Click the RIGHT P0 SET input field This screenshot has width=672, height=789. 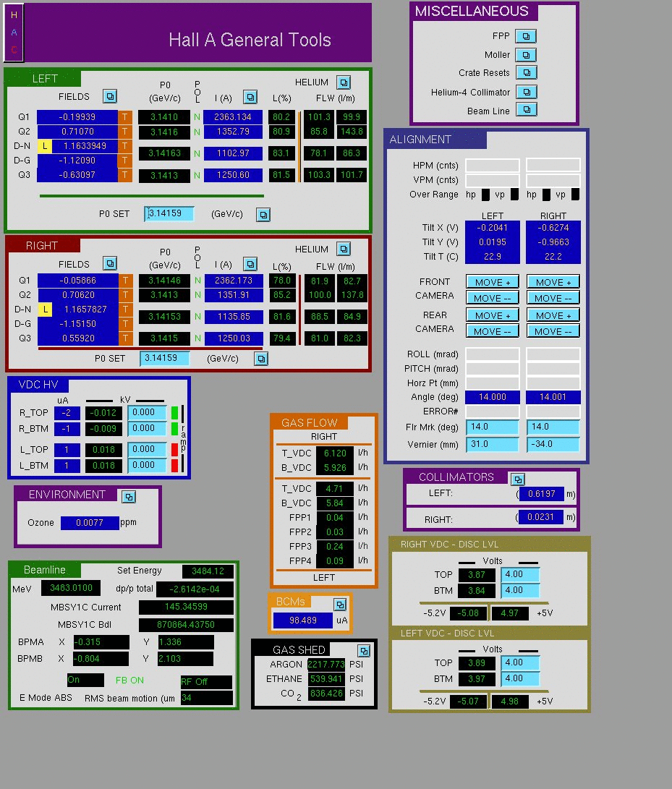pyautogui.click(x=165, y=358)
